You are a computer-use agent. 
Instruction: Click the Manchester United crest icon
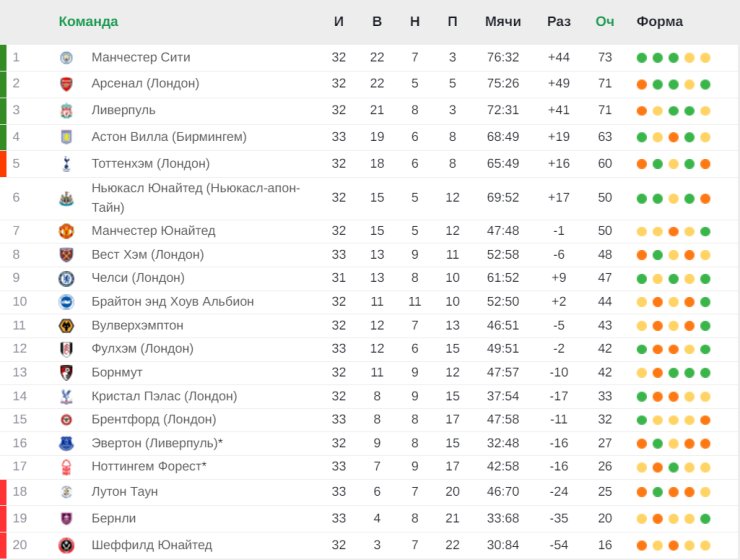(66, 231)
